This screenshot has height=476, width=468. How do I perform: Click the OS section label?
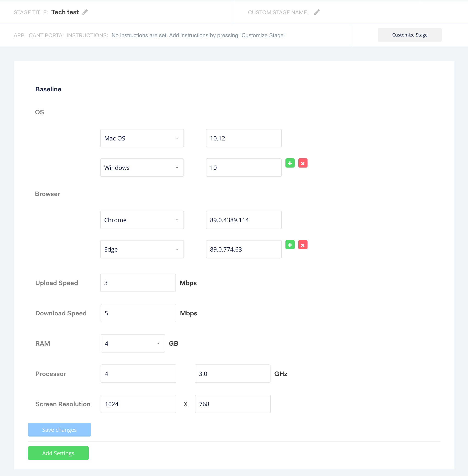coord(39,112)
